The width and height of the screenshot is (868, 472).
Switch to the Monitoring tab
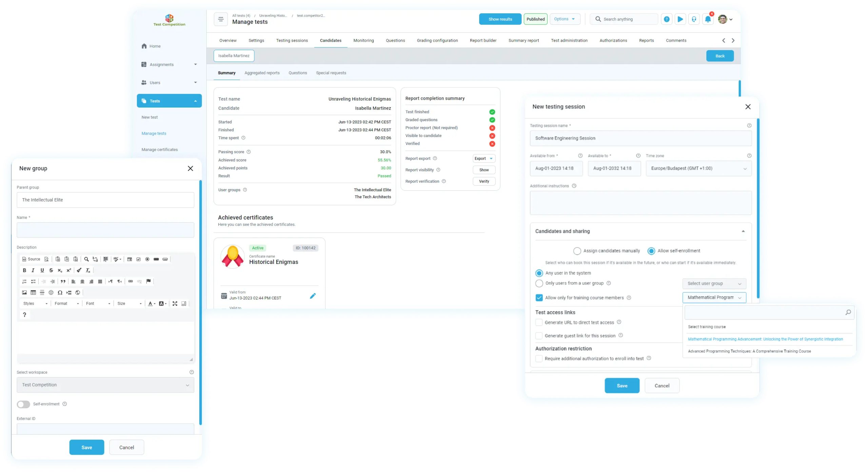tap(363, 40)
